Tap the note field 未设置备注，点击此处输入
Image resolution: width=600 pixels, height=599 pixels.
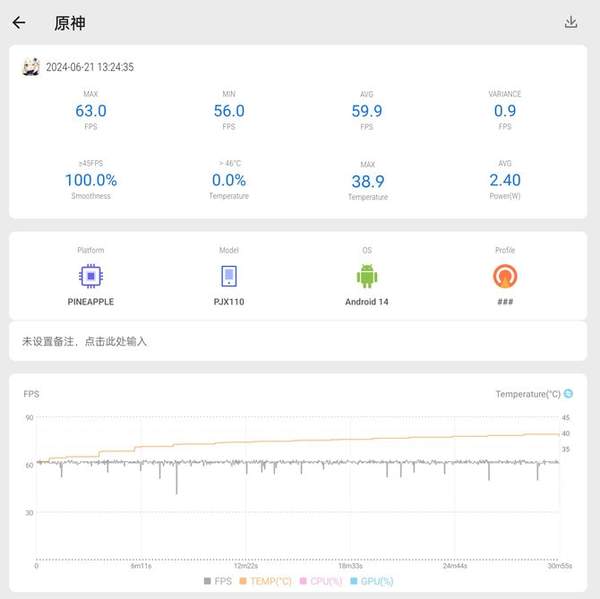[298, 341]
